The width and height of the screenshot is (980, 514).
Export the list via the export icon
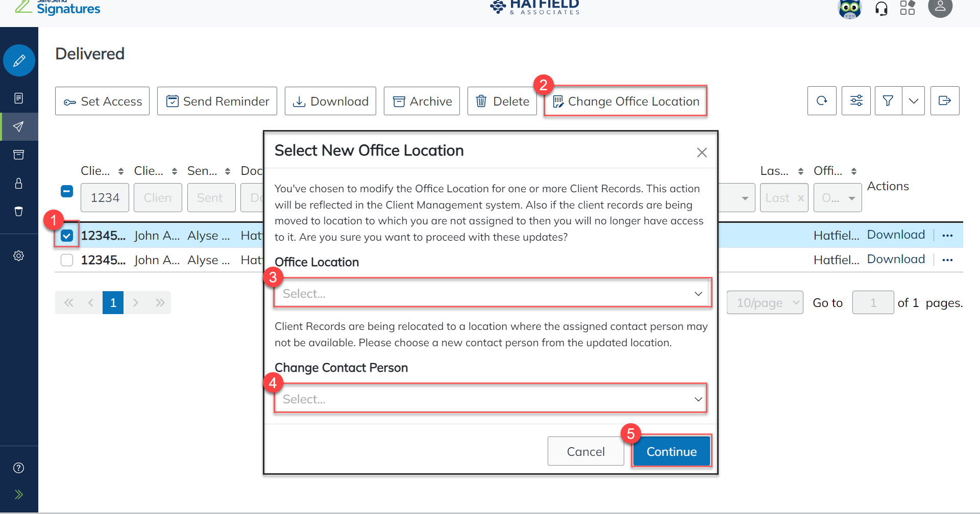point(945,100)
